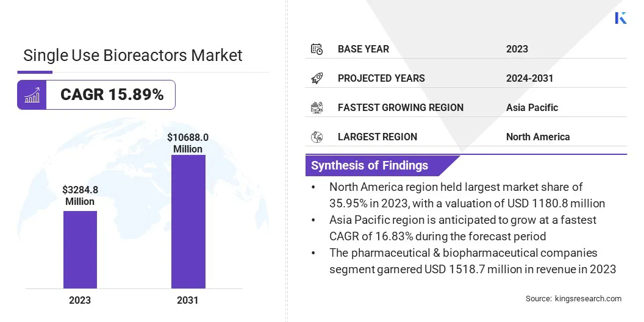The image size is (644, 322).
Task: Click the projected years rocket icon
Action: [317, 78]
